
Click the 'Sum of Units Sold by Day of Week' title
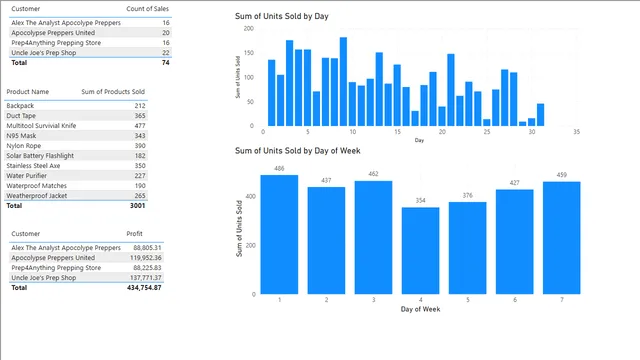point(298,151)
